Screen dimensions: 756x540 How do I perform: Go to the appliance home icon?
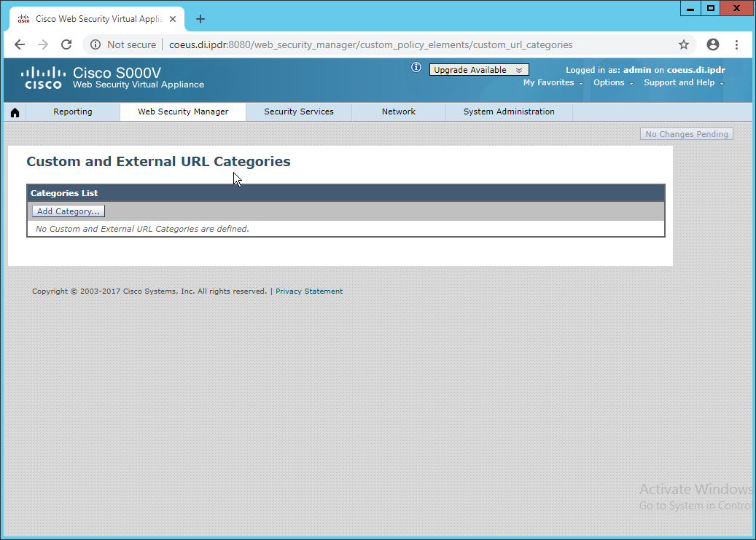[15, 112]
